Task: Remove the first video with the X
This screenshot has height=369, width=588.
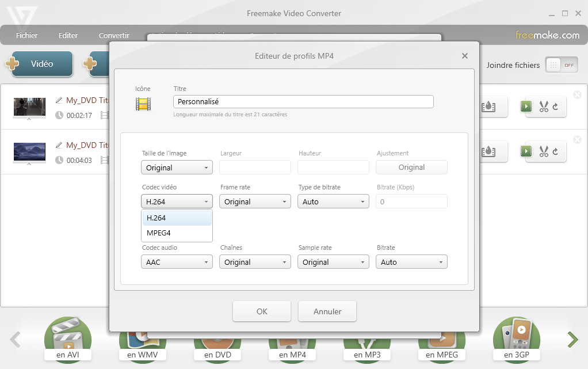Action: tap(578, 94)
